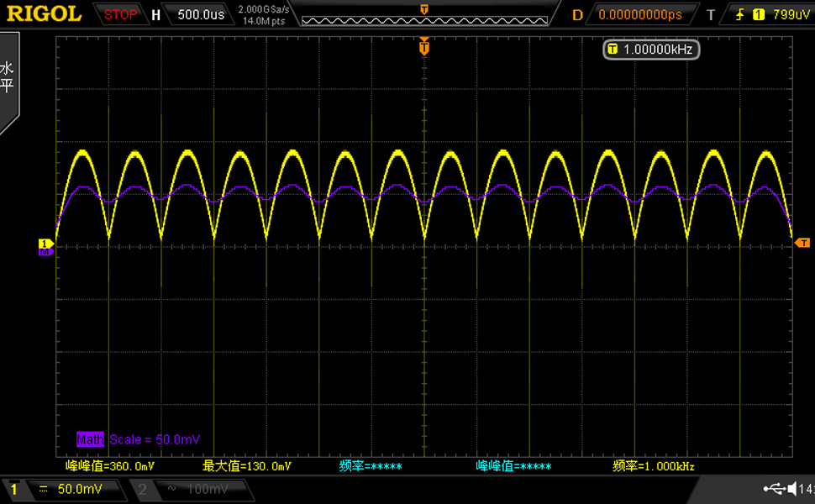815x504 pixels.
Task: Click the 799uV trigger level reading
Action: tap(791, 14)
